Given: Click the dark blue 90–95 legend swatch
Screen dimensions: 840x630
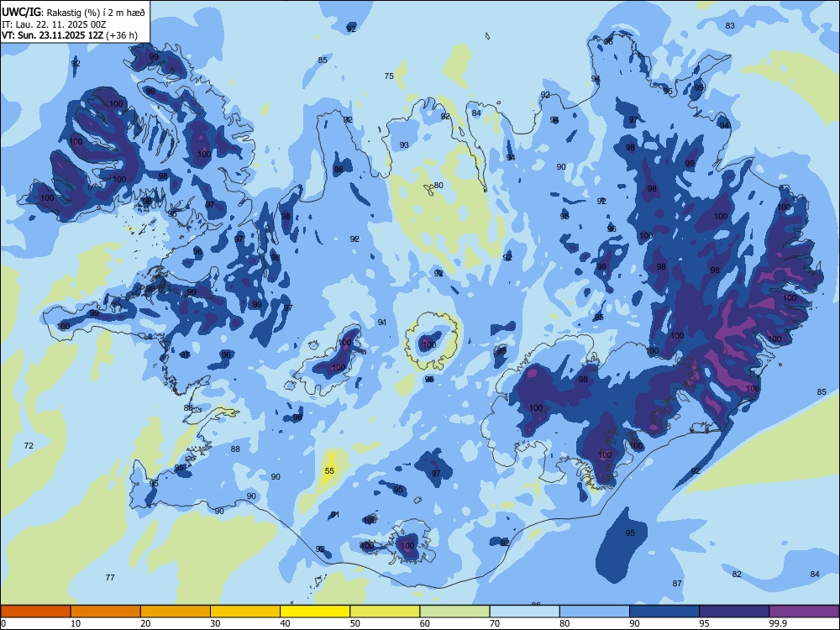Looking at the screenshot, I should click(x=664, y=612).
